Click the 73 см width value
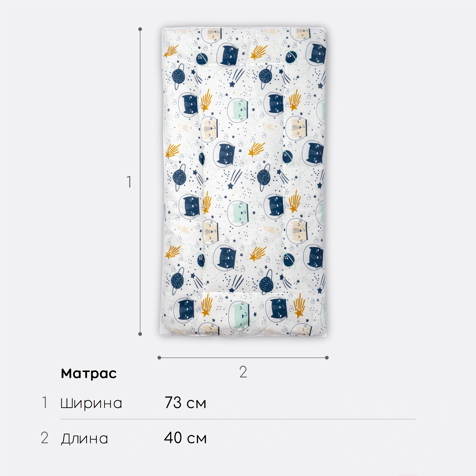 coord(185,403)
